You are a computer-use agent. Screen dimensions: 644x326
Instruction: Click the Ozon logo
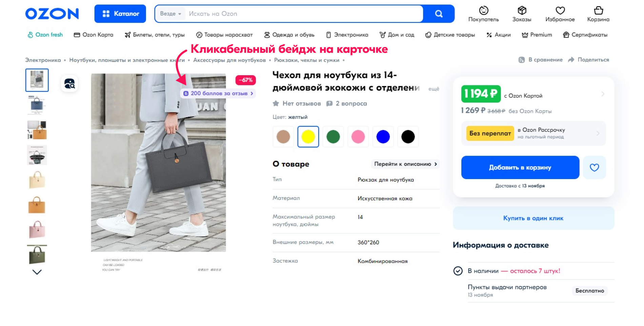coord(52,14)
